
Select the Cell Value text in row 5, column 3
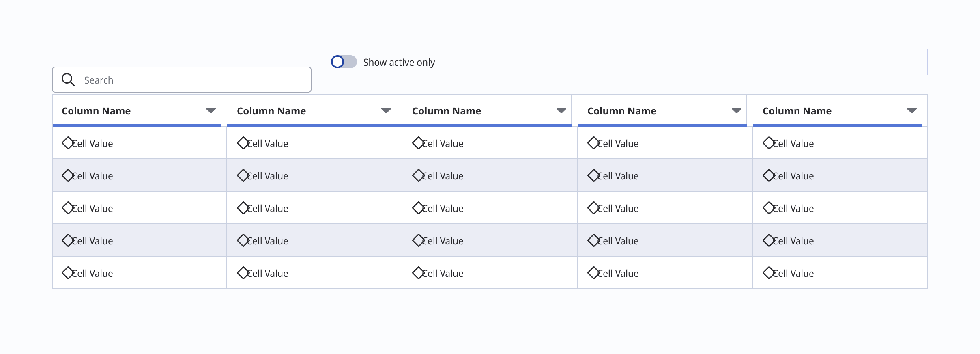coord(443,273)
